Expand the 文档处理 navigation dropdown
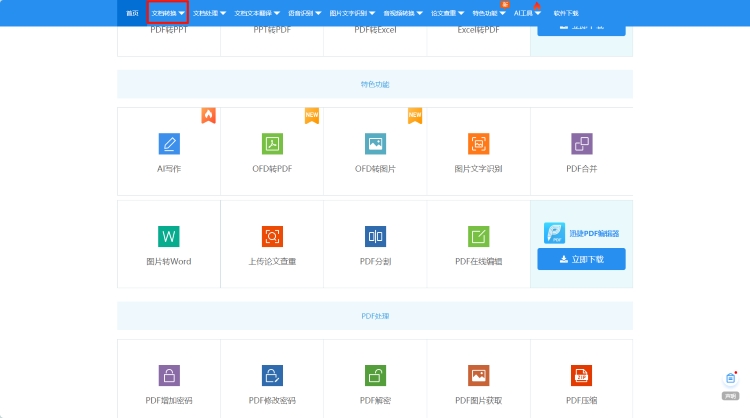This screenshot has width=750, height=418. point(209,13)
